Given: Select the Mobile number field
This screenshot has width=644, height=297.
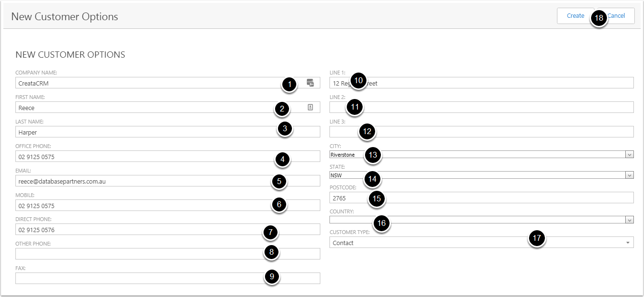Looking at the screenshot, I should [x=144, y=206].
